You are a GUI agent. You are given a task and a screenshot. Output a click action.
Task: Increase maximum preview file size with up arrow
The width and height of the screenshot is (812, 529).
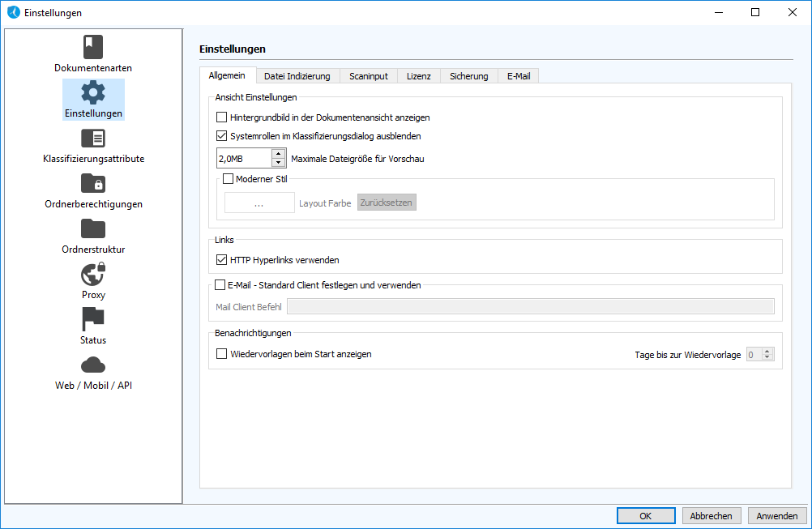279,154
